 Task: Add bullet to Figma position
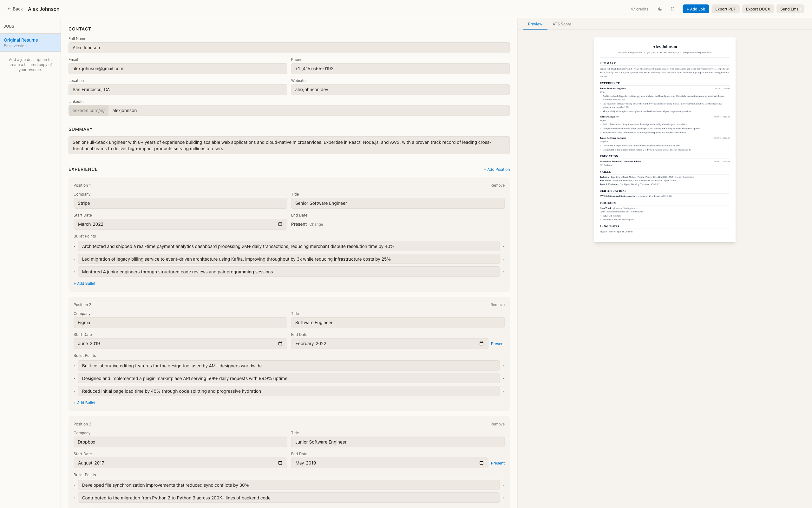(84, 403)
